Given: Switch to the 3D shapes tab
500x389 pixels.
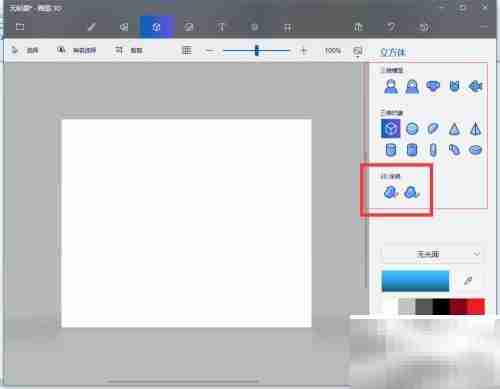Looking at the screenshot, I should tap(156, 27).
